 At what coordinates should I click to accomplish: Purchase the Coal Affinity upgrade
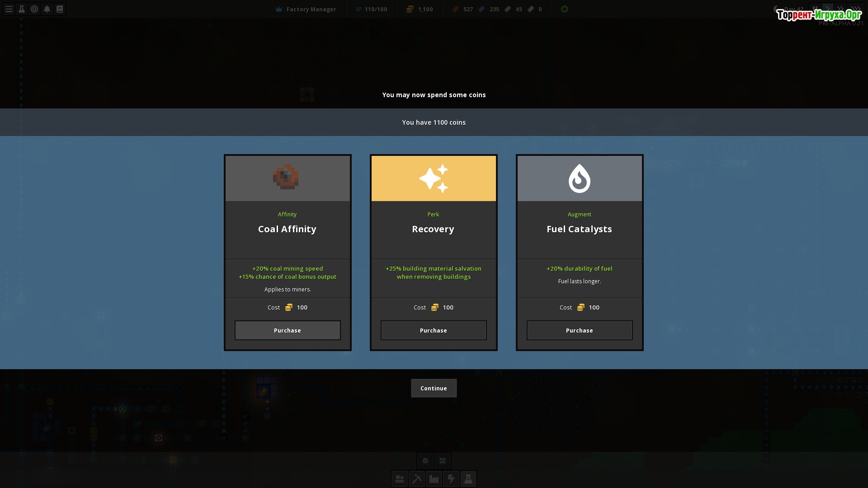(x=288, y=330)
